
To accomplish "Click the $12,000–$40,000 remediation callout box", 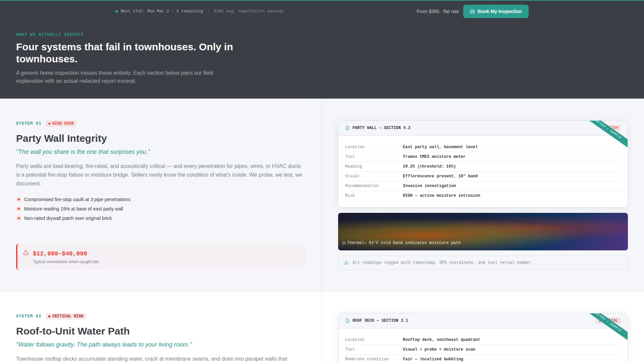I will (161, 257).
